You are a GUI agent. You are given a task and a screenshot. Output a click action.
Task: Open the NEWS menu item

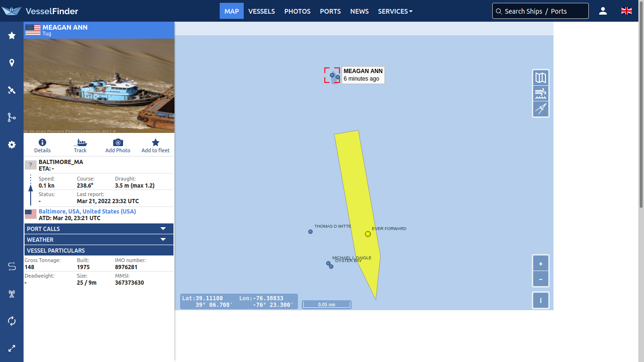[360, 11]
